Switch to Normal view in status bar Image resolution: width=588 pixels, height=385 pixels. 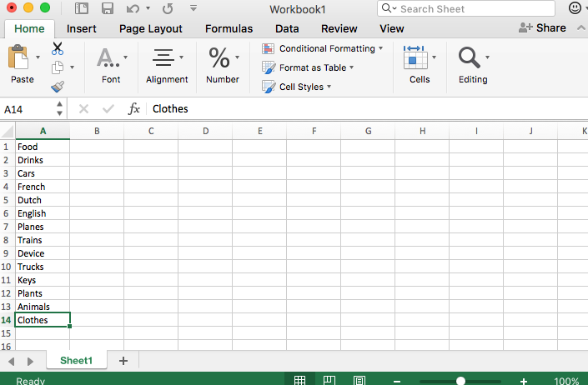point(299,380)
